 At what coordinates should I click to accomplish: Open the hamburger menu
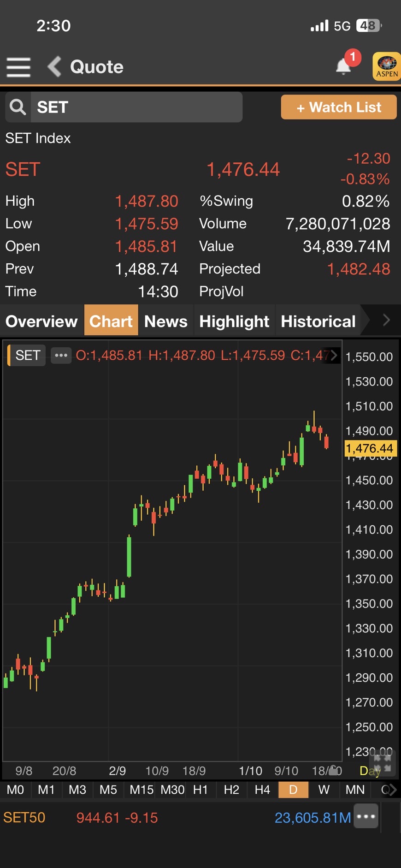pyautogui.click(x=18, y=67)
